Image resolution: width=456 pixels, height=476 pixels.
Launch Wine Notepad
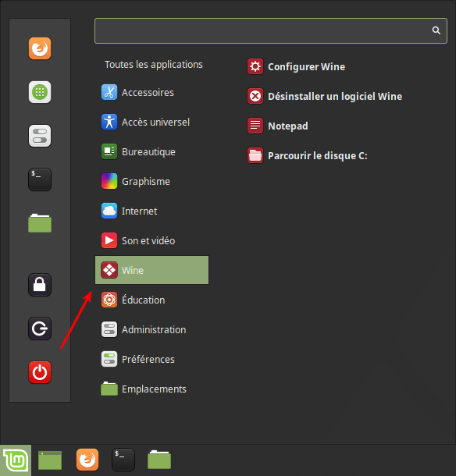pyautogui.click(x=278, y=126)
